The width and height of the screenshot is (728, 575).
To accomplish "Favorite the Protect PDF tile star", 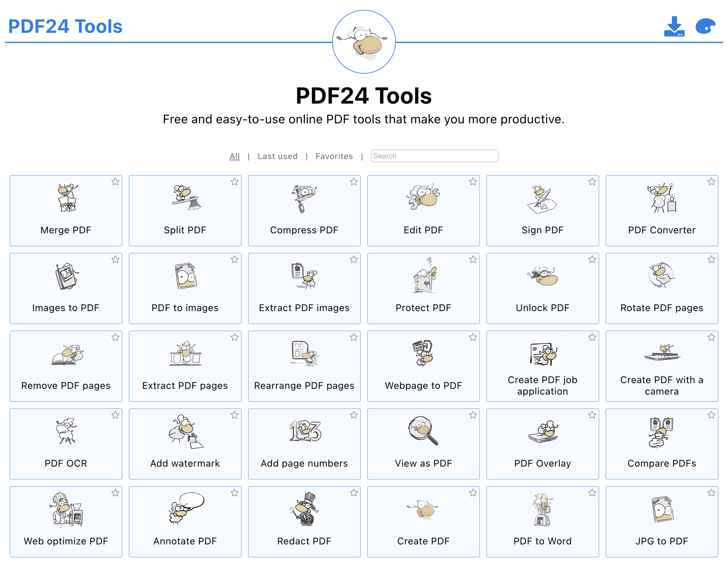I will [x=473, y=259].
